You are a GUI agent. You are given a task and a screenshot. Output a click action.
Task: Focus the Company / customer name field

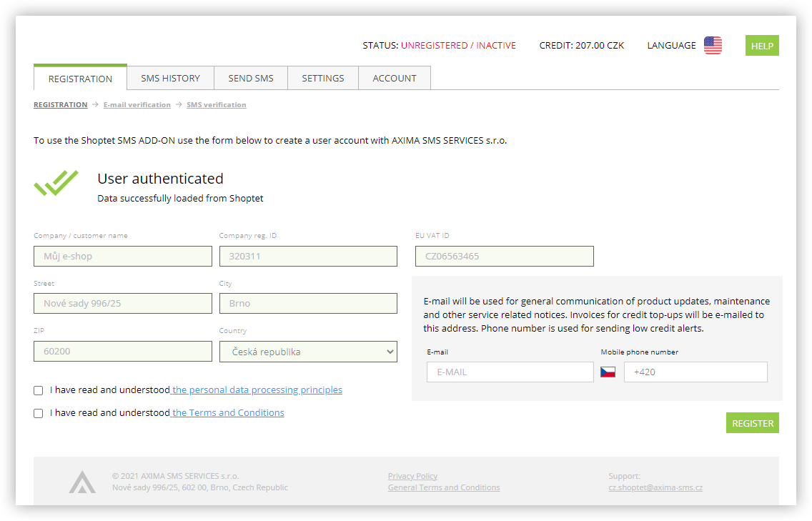click(123, 257)
